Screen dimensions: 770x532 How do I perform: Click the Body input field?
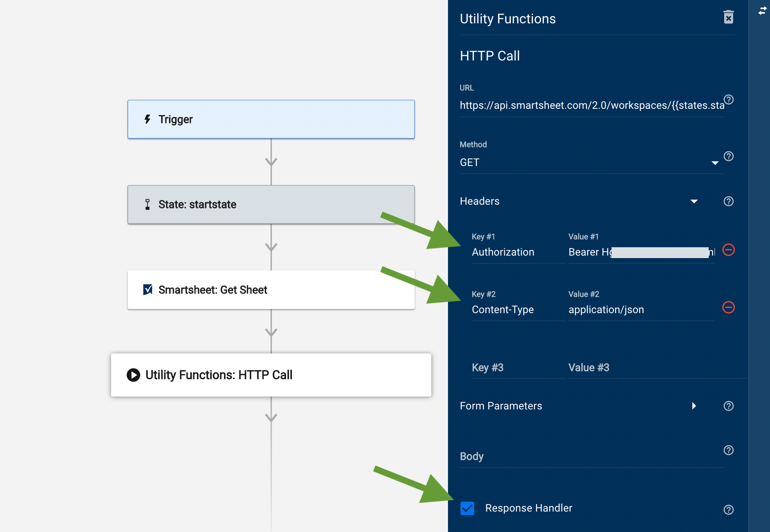pyautogui.click(x=591, y=457)
